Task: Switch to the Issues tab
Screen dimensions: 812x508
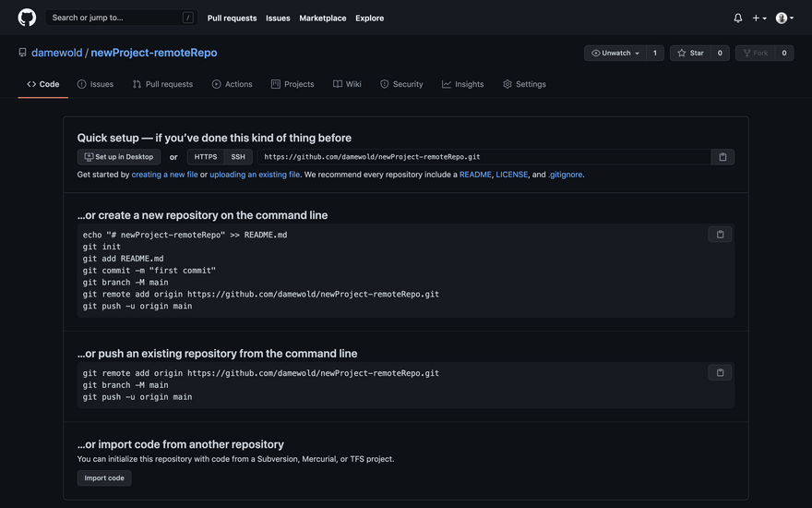Action: click(95, 84)
